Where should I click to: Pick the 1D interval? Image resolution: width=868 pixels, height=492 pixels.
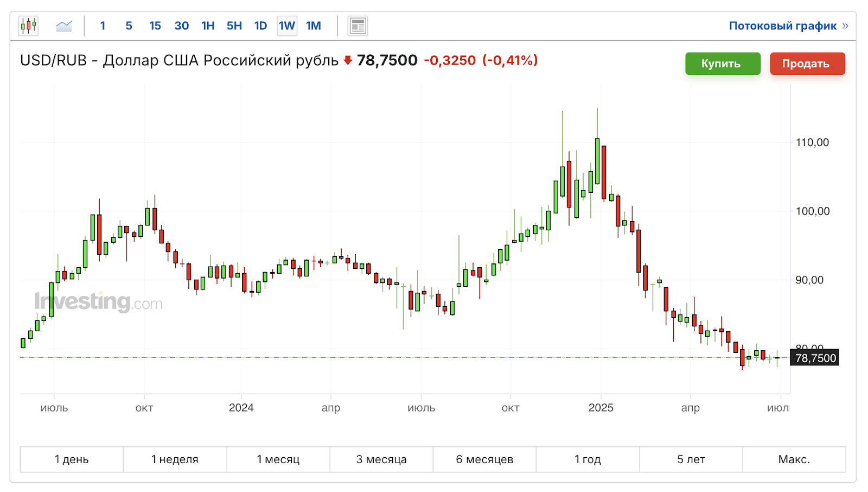coord(261,26)
